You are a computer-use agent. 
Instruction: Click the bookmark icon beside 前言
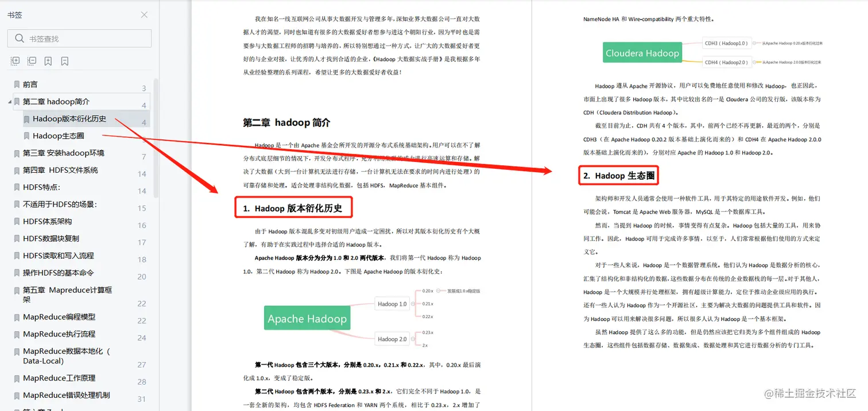point(17,84)
